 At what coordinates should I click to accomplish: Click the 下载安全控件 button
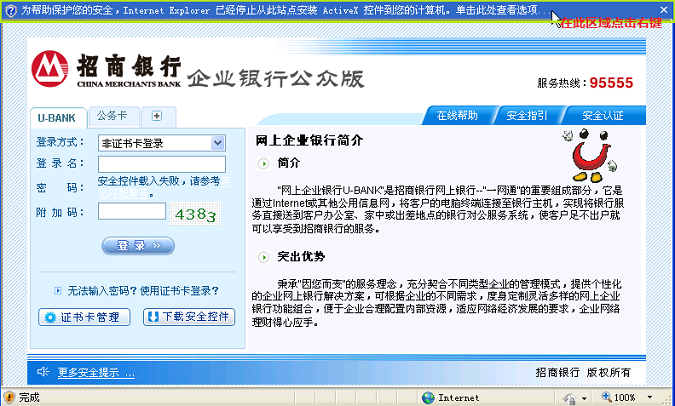coord(189,317)
